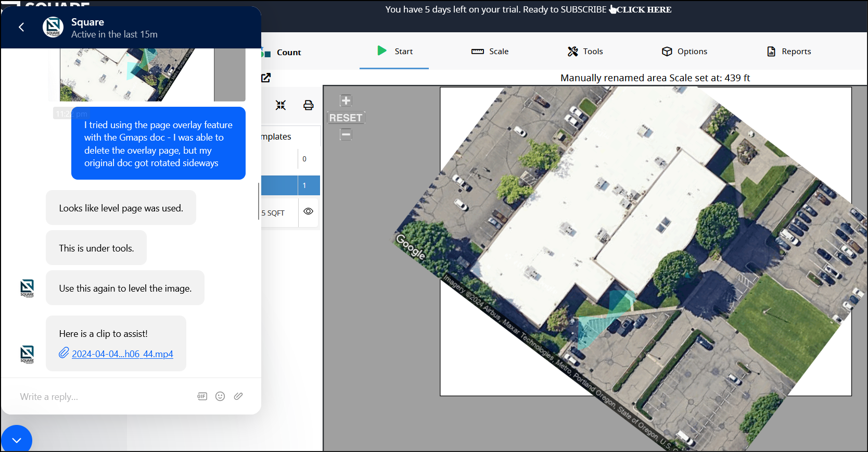
Task: Click the 'Active in the last 15m' text
Action: pos(114,34)
